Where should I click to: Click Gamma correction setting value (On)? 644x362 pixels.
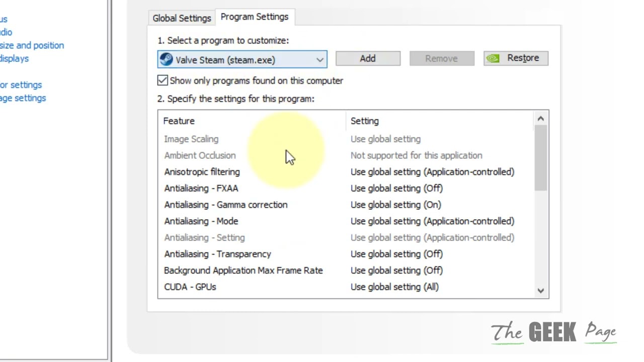(396, 205)
